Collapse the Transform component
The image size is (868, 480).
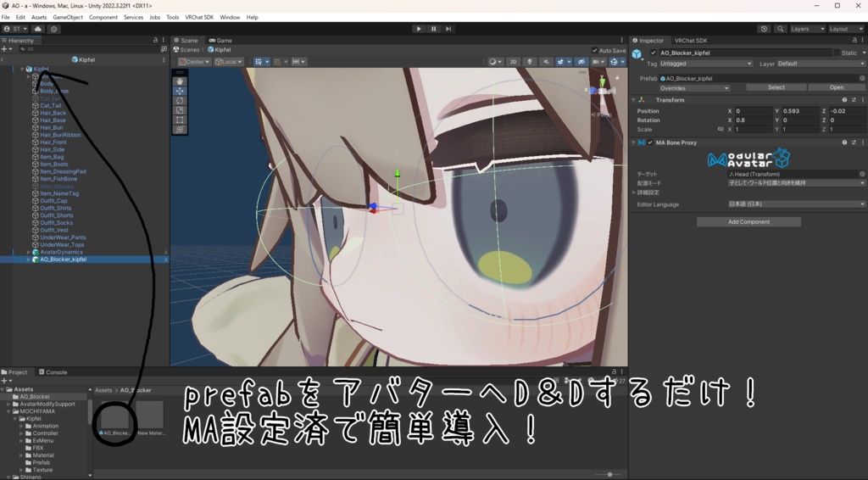coord(634,100)
